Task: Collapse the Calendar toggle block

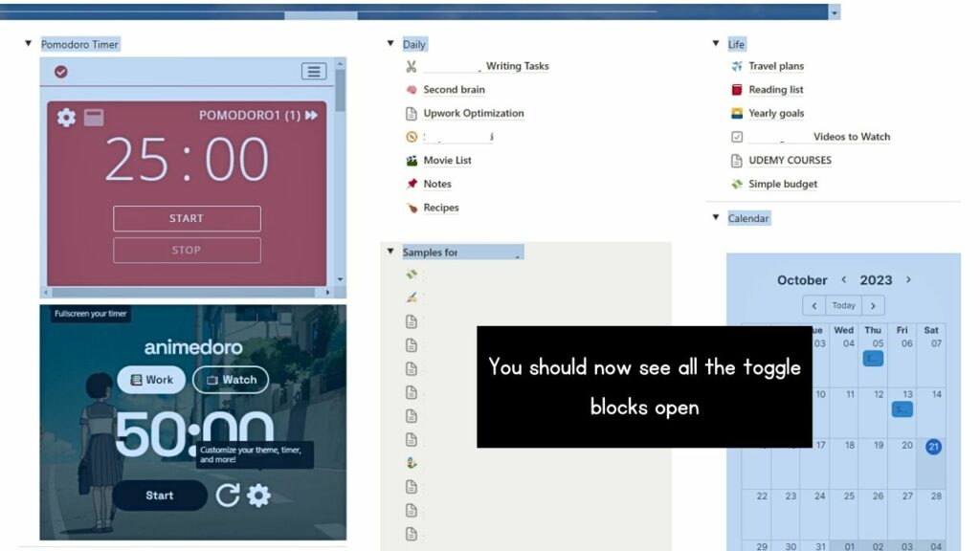Action: 716,218
